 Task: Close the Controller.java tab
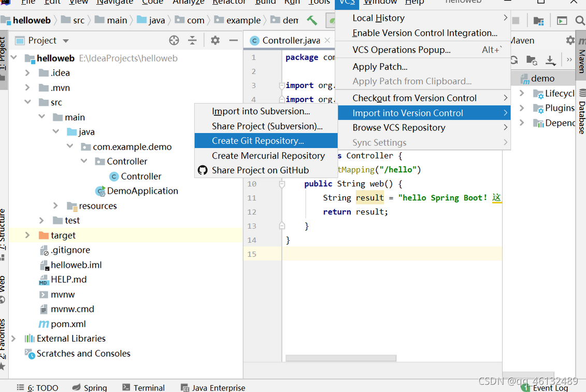[327, 40]
